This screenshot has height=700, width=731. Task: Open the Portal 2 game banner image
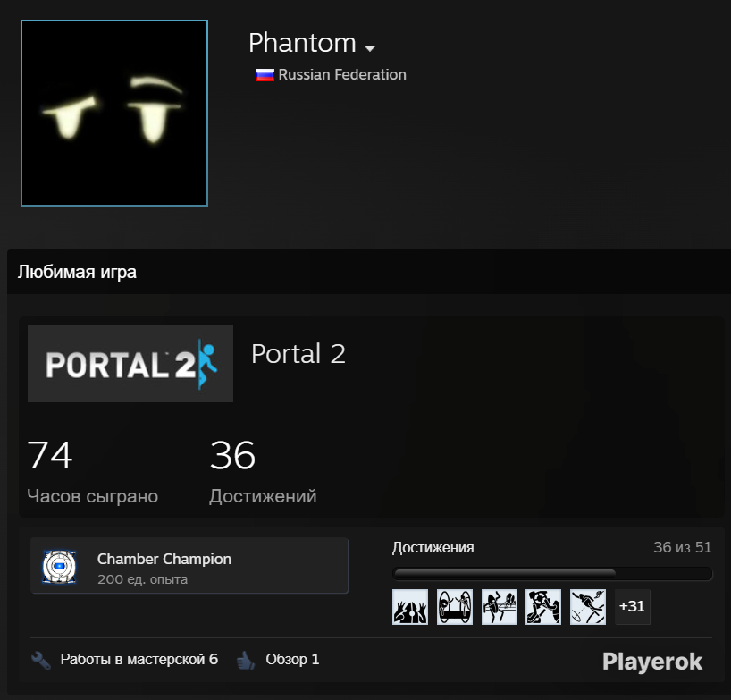pyautogui.click(x=130, y=364)
